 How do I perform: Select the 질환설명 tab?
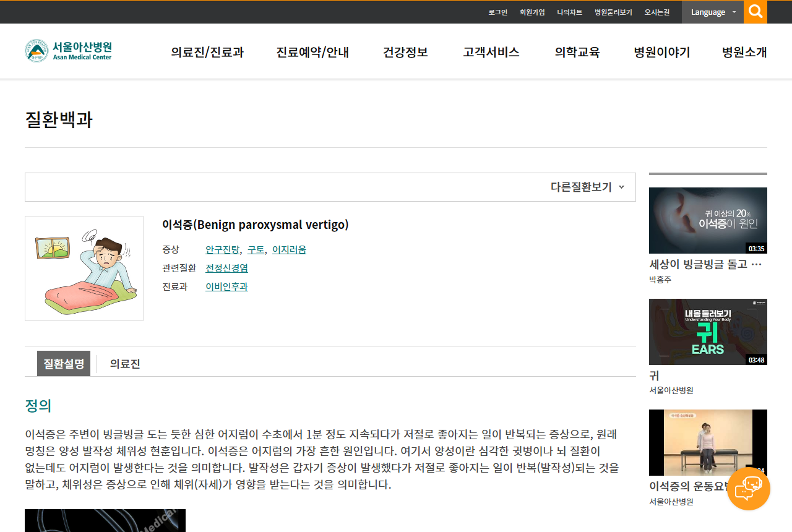click(64, 364)
